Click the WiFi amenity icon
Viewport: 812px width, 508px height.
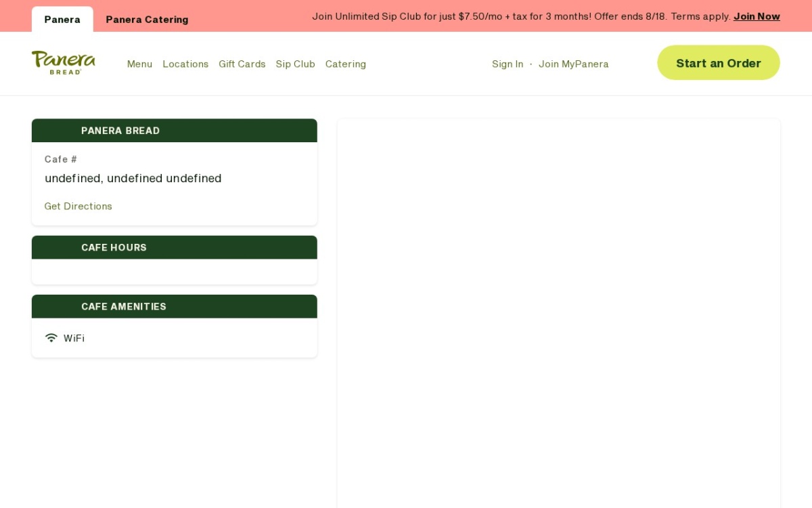point(51,337)
